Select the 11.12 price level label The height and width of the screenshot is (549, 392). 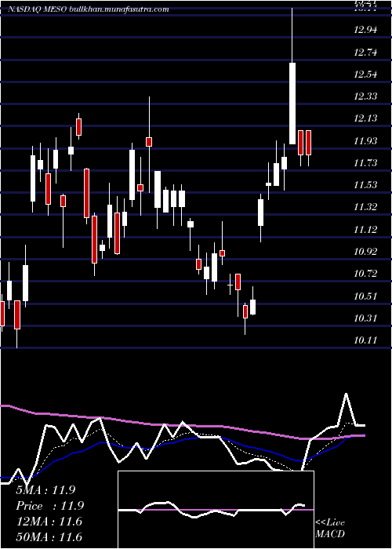pyautogui.click(x=365, y=230)
